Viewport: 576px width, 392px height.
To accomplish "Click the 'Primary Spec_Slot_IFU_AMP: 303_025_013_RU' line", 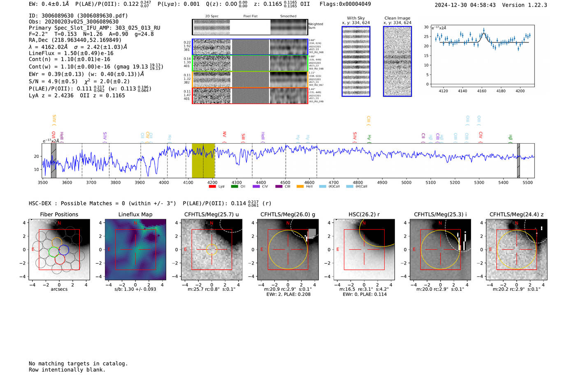I will pos(95,28).
